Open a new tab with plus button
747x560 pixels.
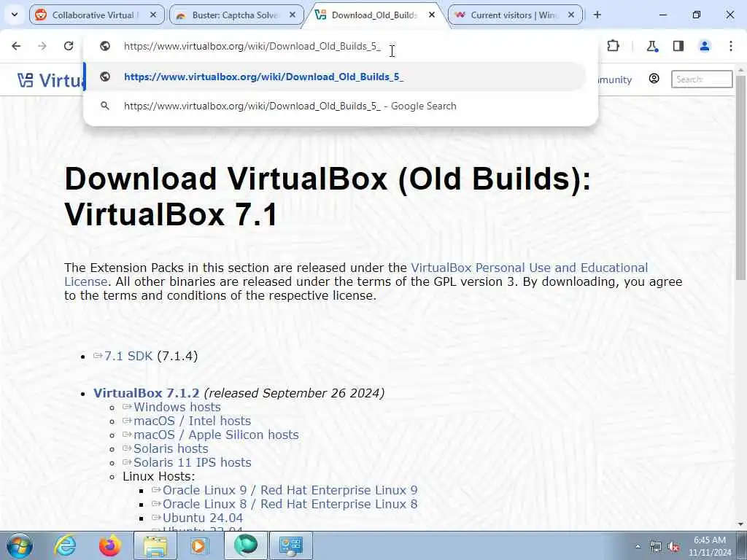(x=597, y=15)
